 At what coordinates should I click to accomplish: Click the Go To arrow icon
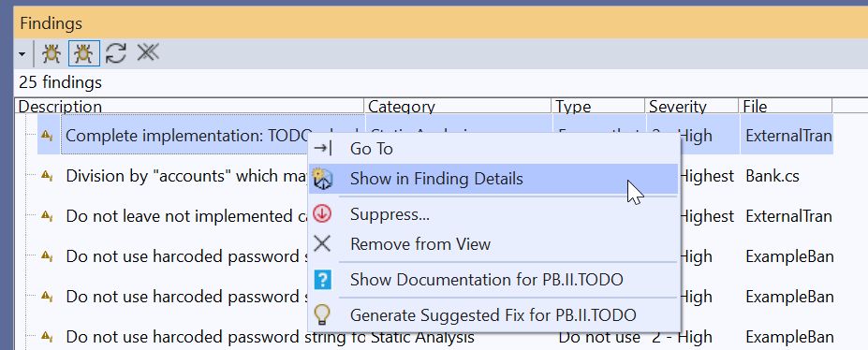pos(322,148)
